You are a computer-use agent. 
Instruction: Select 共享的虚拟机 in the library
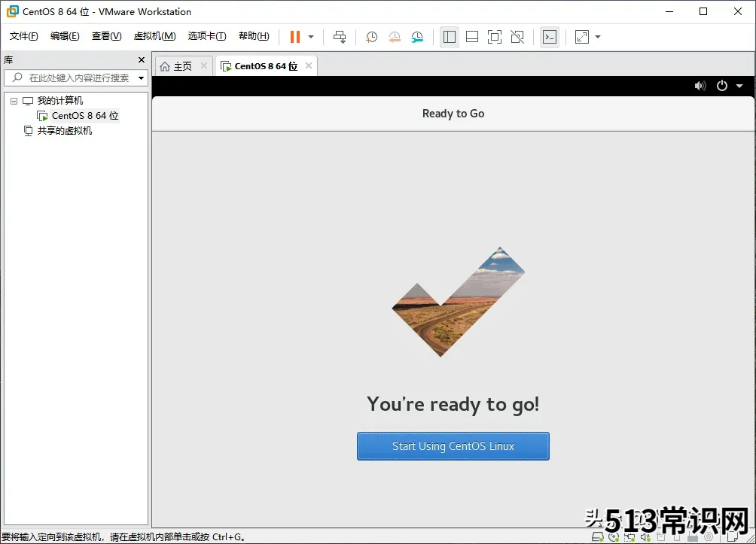pyautogui.click(x=65, y=131)
